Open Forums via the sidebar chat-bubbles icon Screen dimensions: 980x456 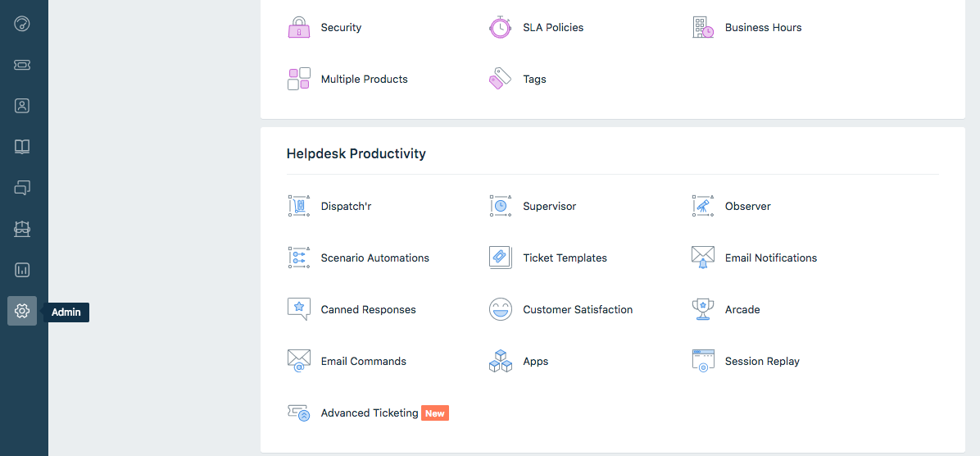pyautogui.click(x=22, y=188)
